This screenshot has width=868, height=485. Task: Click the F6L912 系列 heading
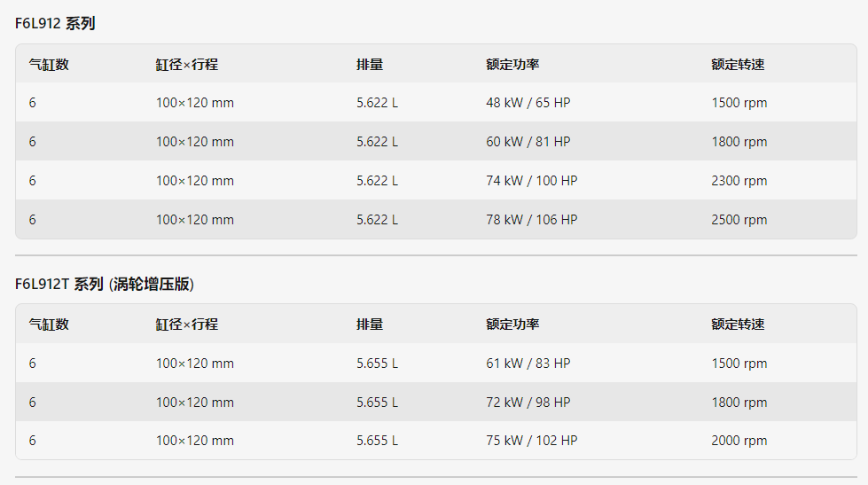tap(55, 24)
